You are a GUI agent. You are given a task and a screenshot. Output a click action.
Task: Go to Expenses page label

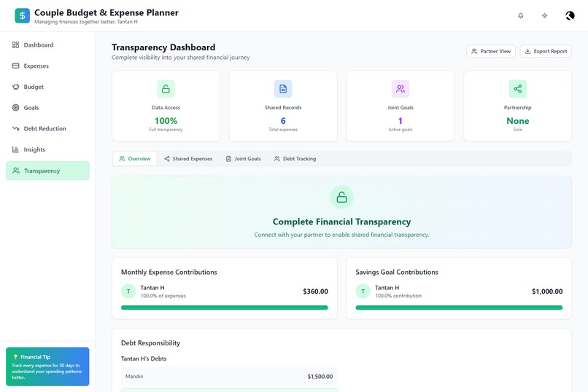tap(36, 66)
